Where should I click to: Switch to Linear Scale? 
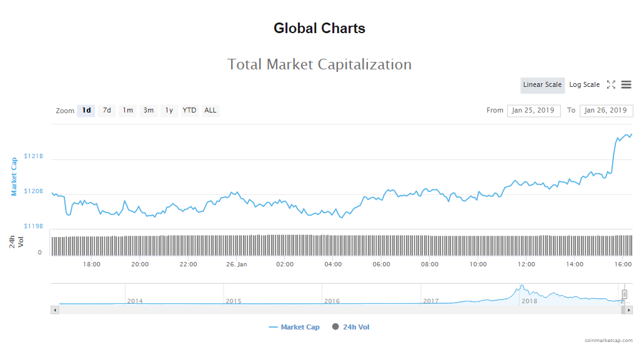point(542,85)
